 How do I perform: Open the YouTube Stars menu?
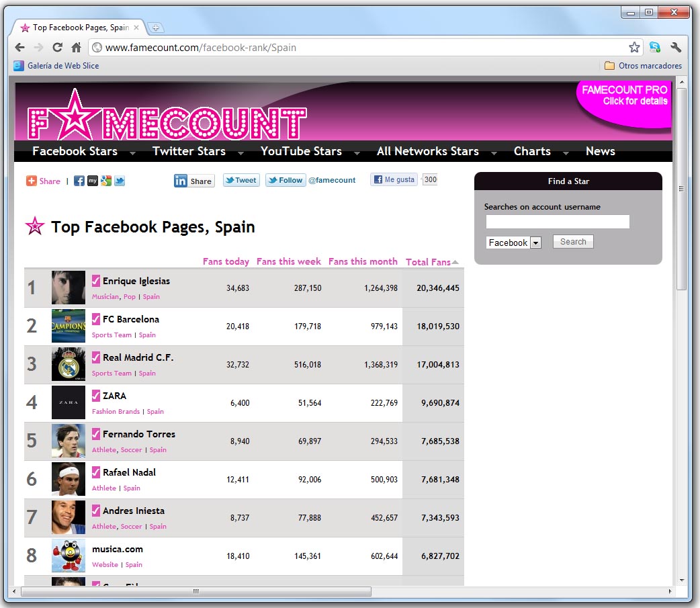click(302, 151)
